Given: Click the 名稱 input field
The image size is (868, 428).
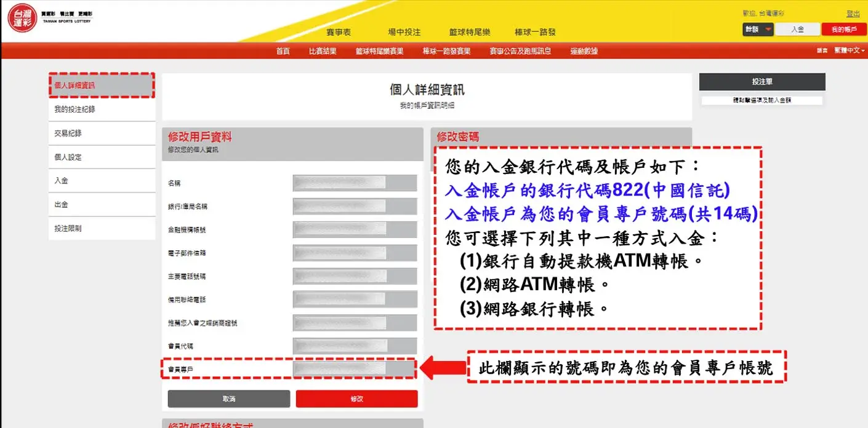Looking at the screenshot, I should [355, 183].
